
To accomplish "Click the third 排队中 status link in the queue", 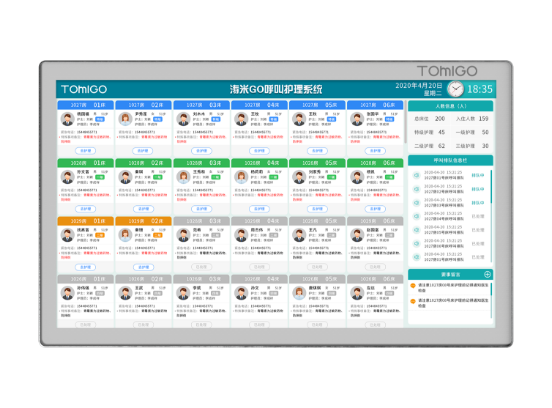I will (478, 203).
